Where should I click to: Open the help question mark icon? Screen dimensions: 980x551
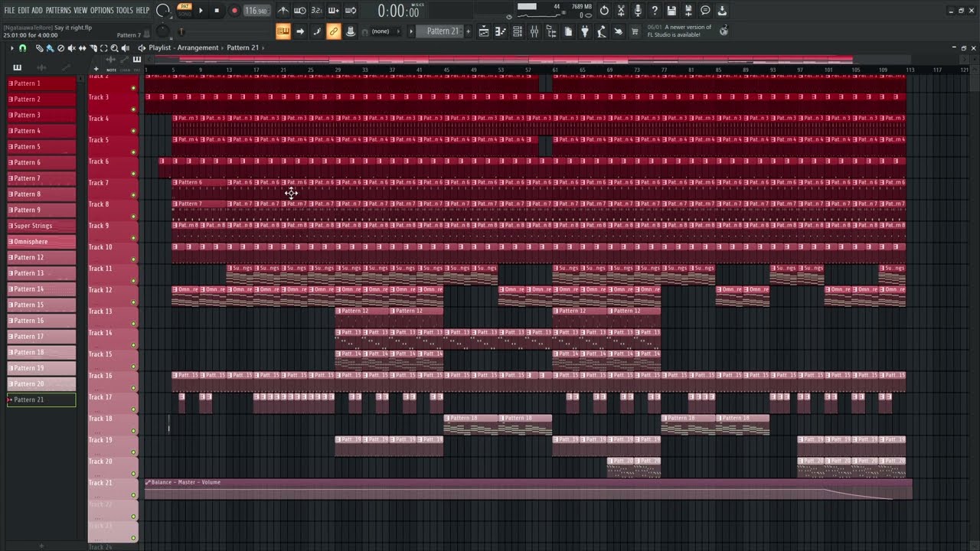click(x=655, y=11)
